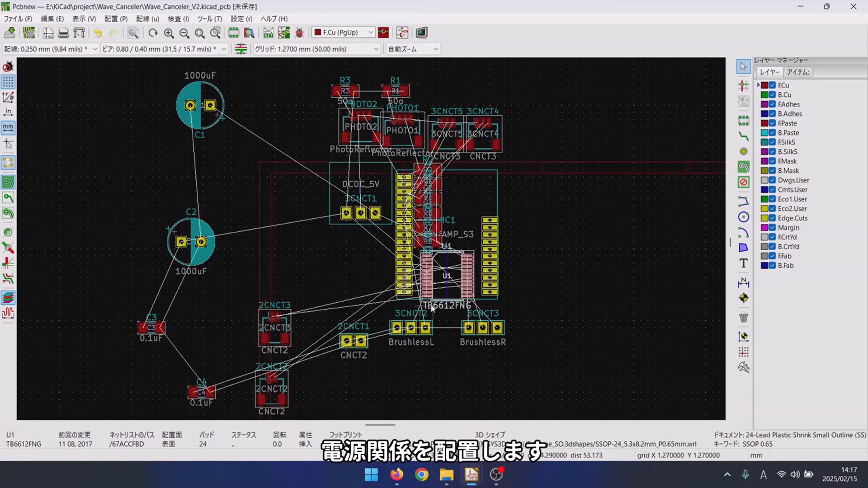Screen dimensions: 868x488
Task: Select the add text tool
Action: click(743, 263)
